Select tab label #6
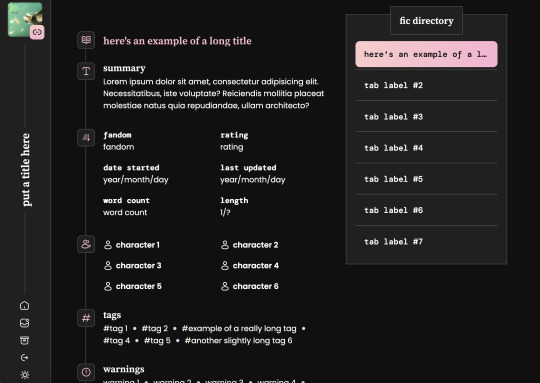This screenshot has height=383, width=540. 426,210
